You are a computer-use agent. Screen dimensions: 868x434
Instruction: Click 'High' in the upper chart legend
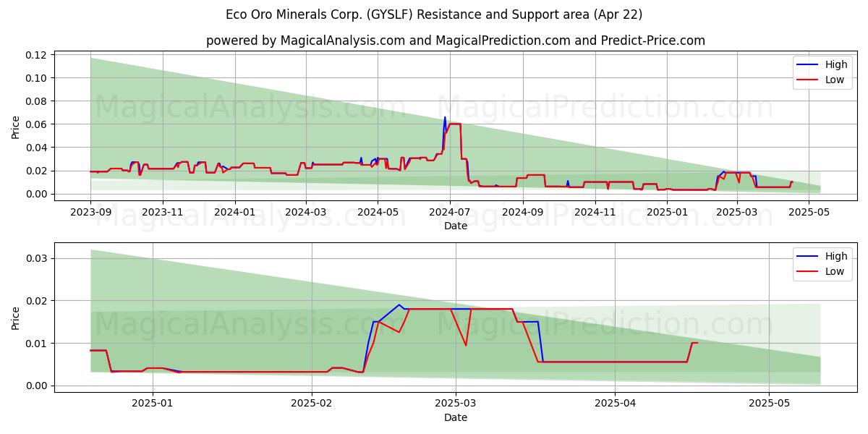[836, 64]
